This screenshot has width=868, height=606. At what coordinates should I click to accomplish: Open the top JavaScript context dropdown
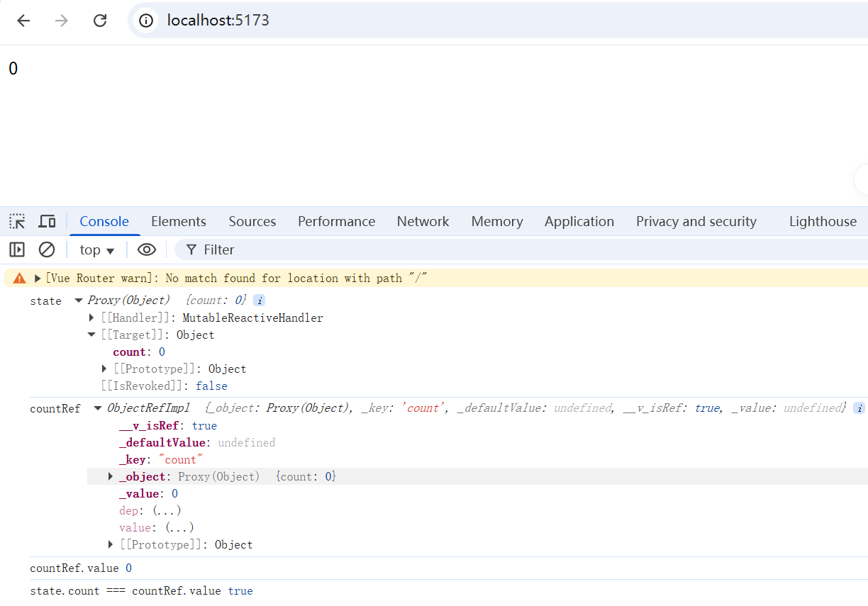(97, 249)
